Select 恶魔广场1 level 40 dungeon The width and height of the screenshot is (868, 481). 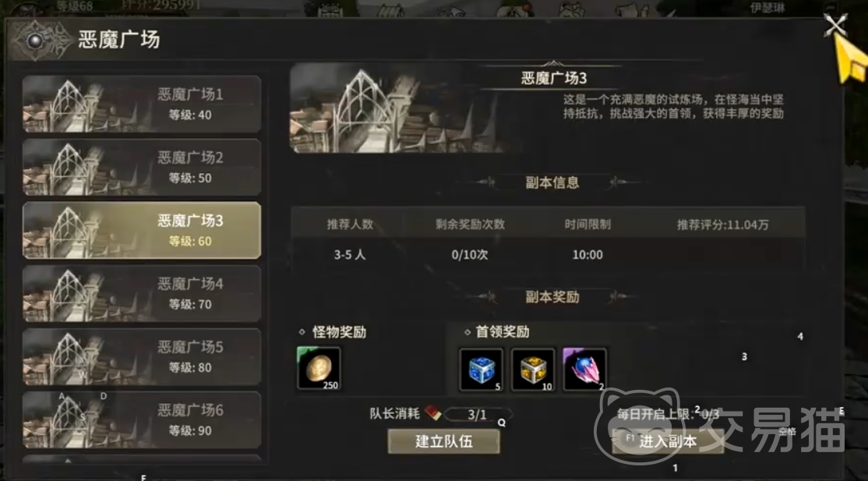(x=142, y=104)
